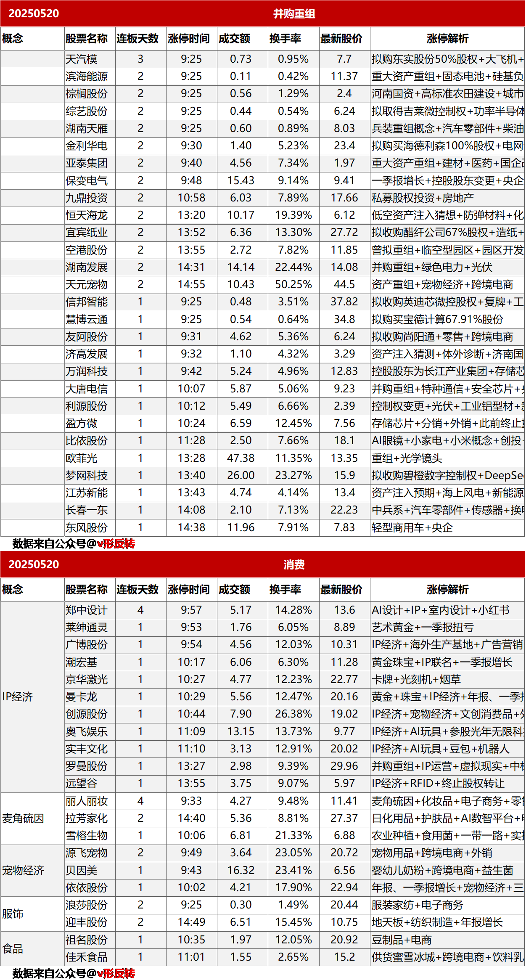Select stock name 梦网科技

click(x=87, y=475)
